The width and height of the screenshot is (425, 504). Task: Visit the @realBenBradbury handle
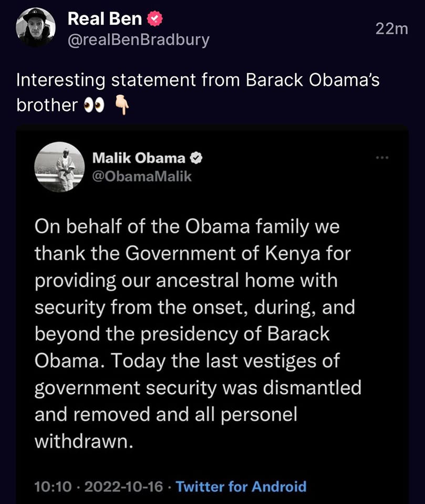click(139, 40)
